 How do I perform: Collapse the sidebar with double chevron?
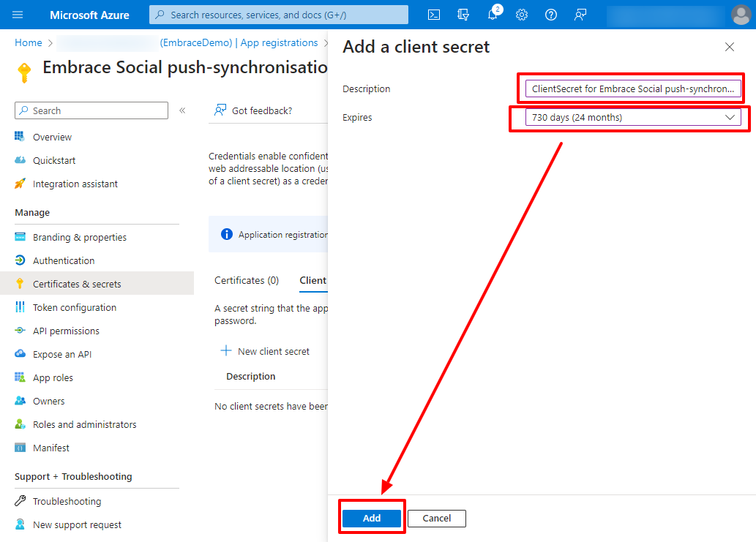182,110
